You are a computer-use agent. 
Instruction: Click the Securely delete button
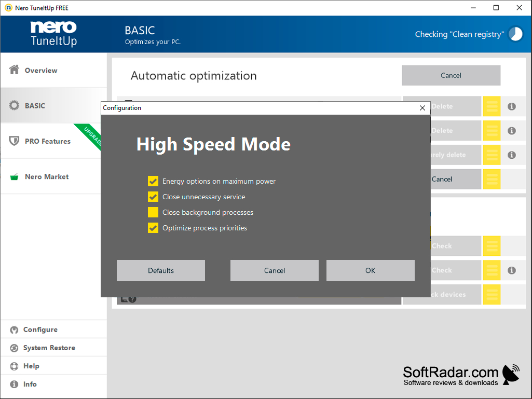coord(456,155)
